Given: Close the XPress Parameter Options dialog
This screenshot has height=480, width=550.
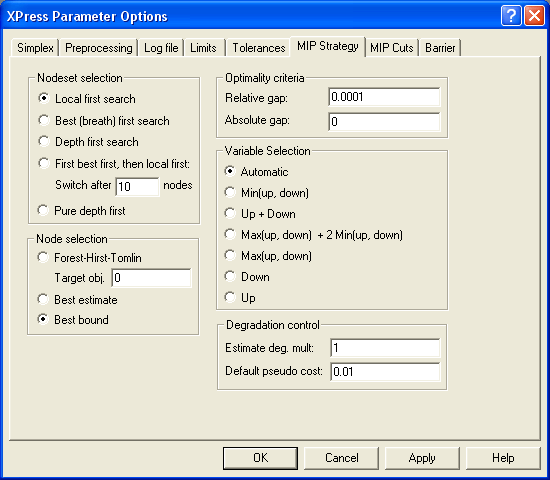Looking at the screenshot, I should [x=534, y=15].
